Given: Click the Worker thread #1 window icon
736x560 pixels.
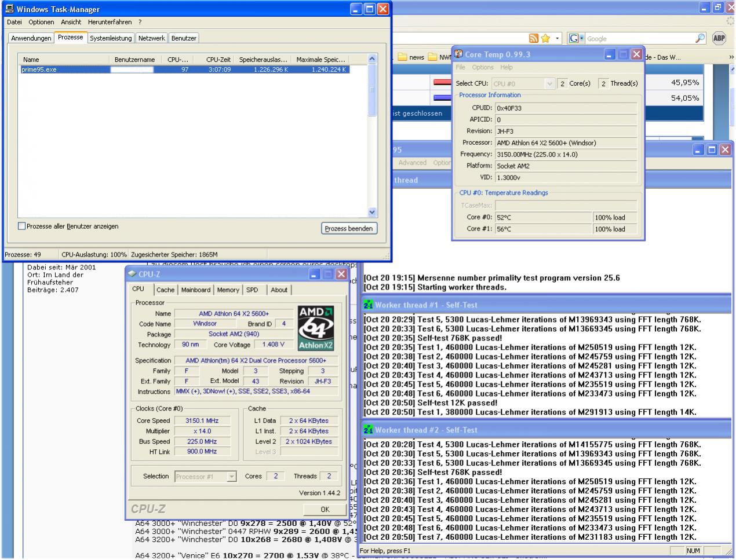Looking at the screenshot, I should 368,305.
